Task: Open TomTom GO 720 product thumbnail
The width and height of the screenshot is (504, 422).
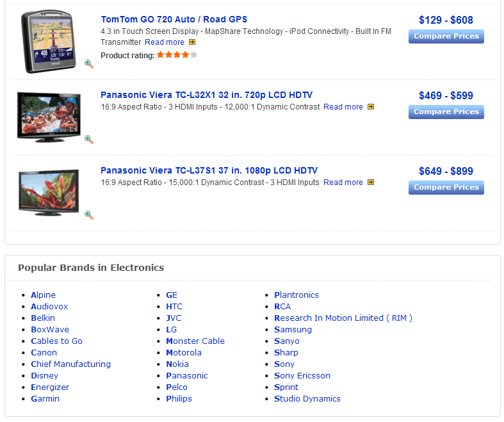Action: point(49,42)
